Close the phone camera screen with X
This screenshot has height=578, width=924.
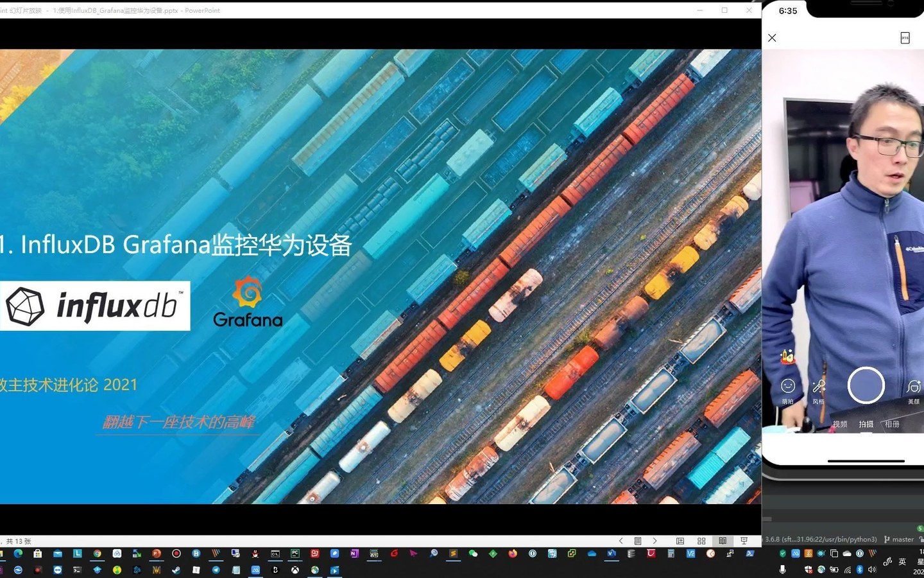772,38
